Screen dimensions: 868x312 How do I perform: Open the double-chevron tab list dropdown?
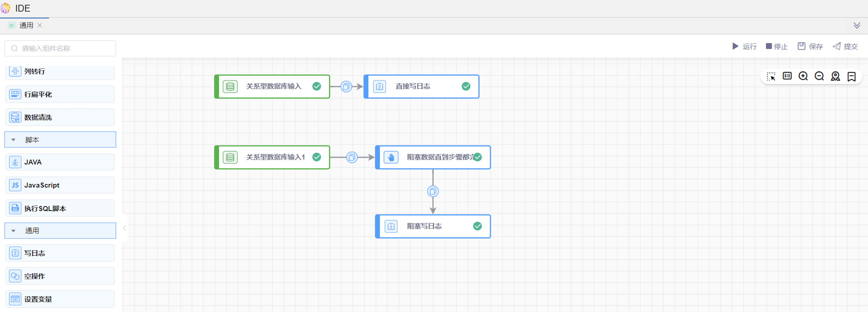tap(857, 26)
